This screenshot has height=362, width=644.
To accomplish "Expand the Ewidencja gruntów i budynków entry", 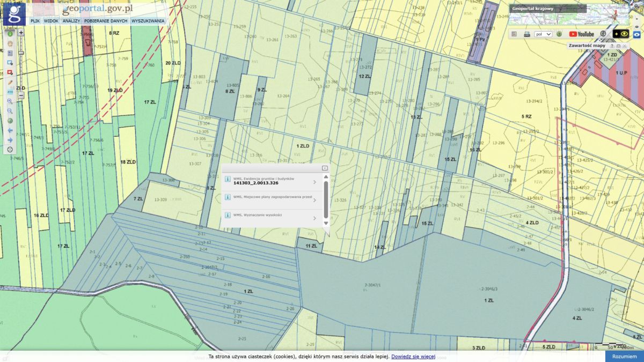I will click(x=314, y=182).
